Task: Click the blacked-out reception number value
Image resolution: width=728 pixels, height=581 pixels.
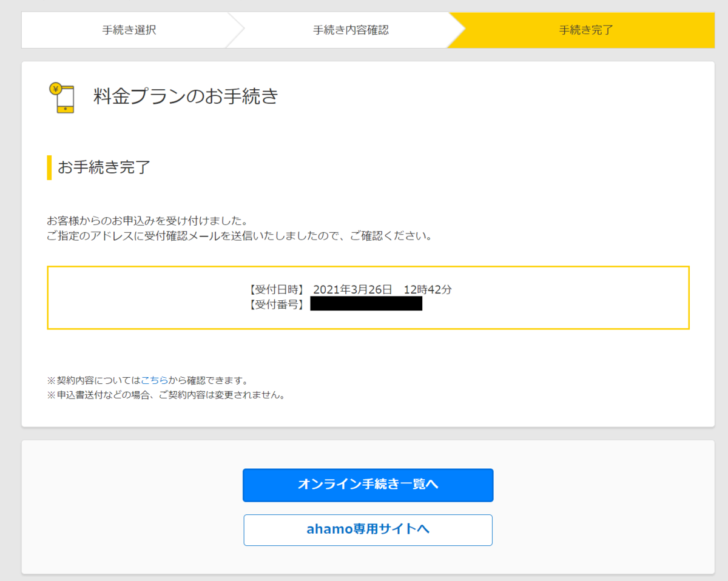Action: 366,303
